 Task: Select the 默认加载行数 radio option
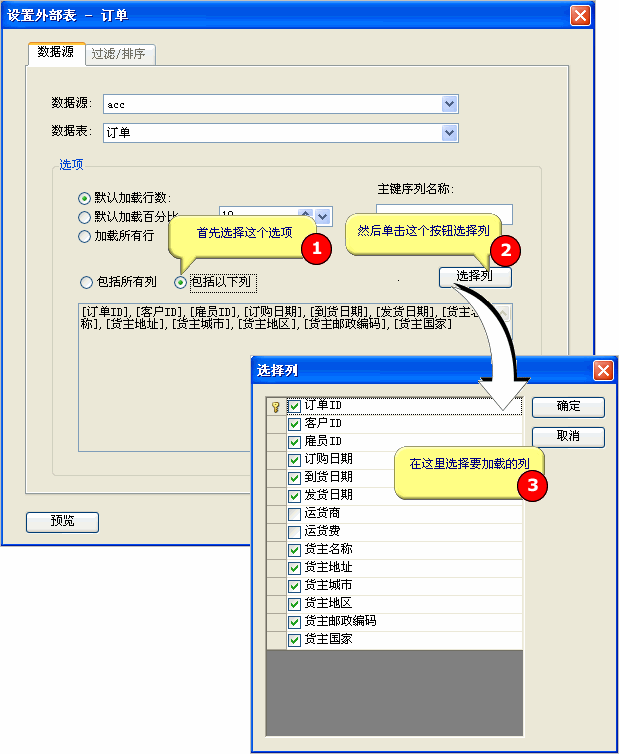(x=85, y=198)
